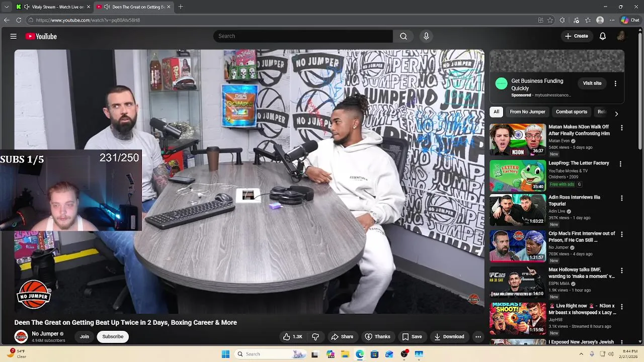The width and height of the screenshot is (644, 362).
Task: Open the Matan Makes N3on Walk Off thumbnail
Action: tap(518, 140)
